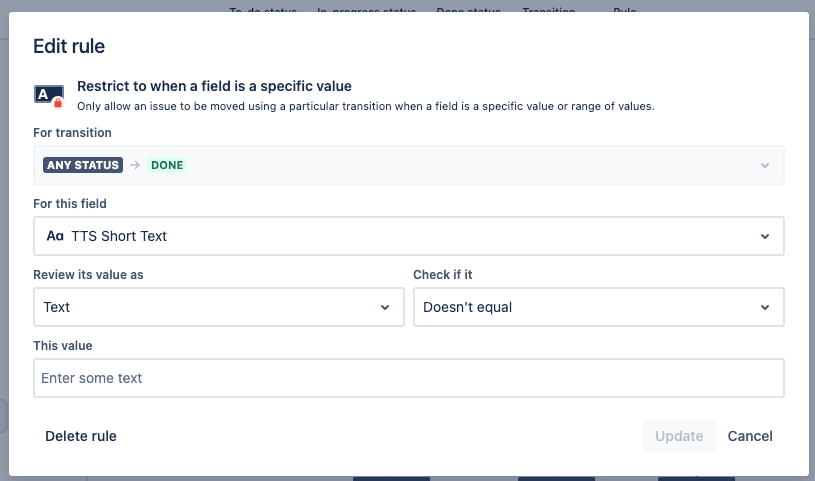815x481 pixels.
Task: Click the Aa text type icon beside TTS Short Text
Action: pos(55,236)
